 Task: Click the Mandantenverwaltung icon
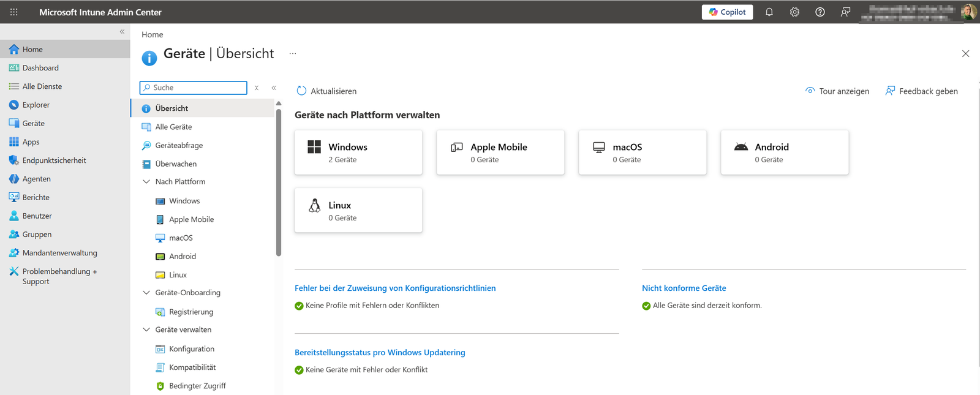click(x=14, y=252)
